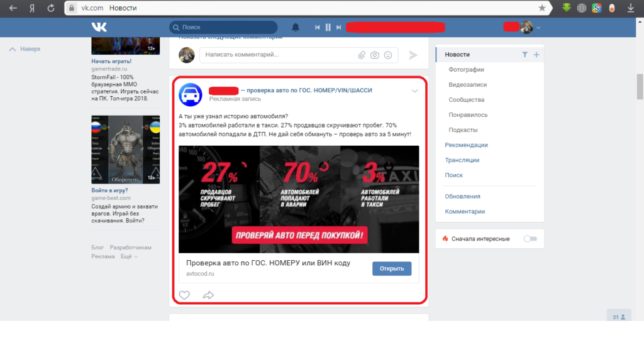The height and width of the screenshot is (362, 644).
Task: Open the Блог footer link
Action: pyautogui.click(x=97, y=248)
